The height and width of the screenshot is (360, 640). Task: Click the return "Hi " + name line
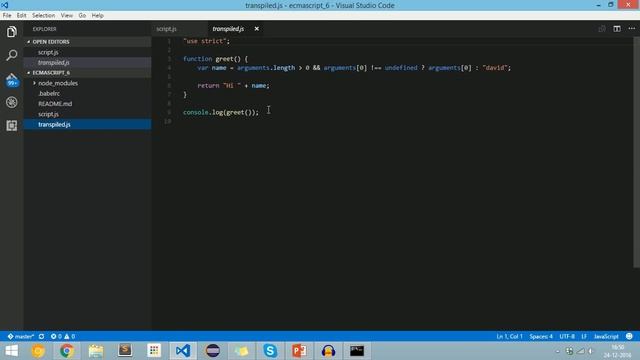coord(233,86)
